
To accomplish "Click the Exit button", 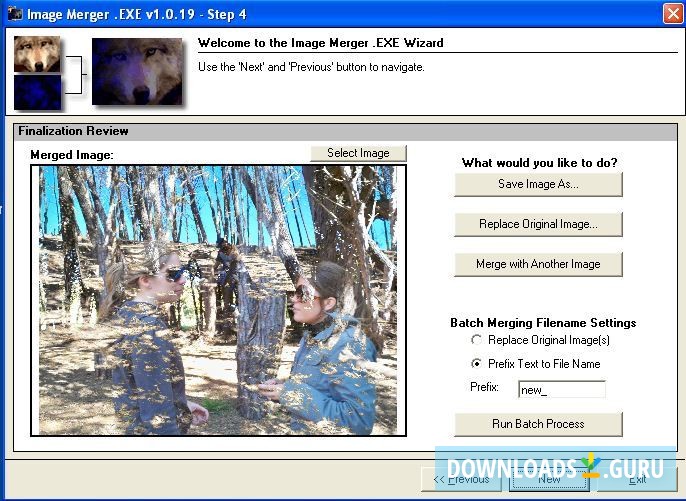I will click(637, 480).
